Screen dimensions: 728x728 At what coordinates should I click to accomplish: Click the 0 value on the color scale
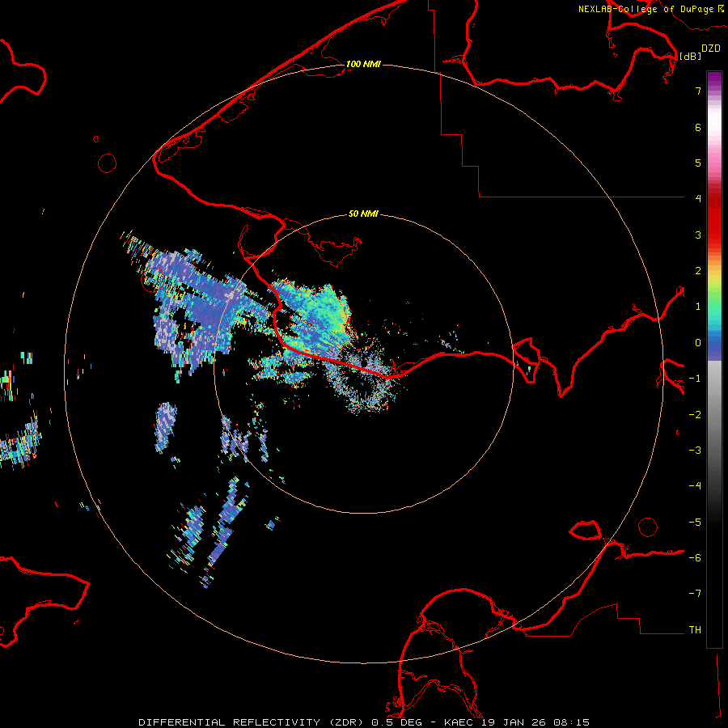click(x=698, y=343)
